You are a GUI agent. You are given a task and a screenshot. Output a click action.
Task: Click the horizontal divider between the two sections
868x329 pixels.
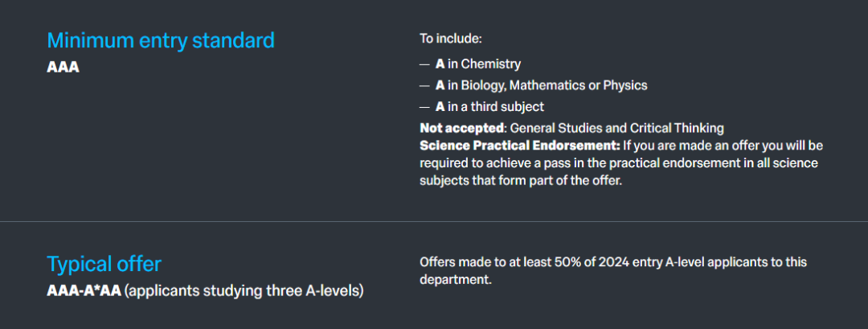434,221
